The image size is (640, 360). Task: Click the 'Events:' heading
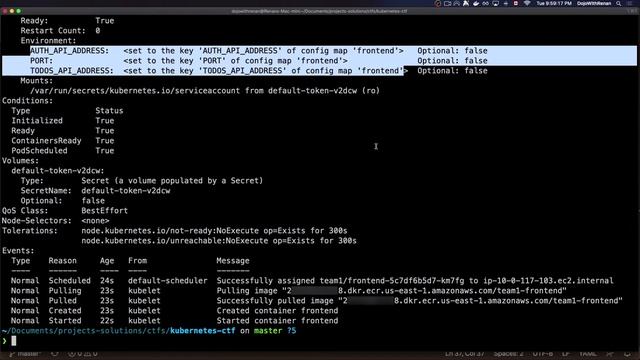coord(18,251)
